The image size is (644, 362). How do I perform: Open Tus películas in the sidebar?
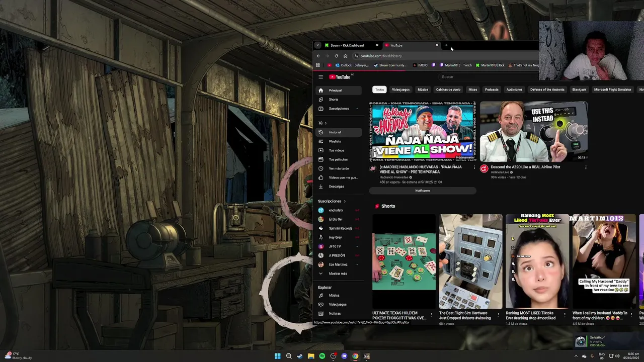339,159
